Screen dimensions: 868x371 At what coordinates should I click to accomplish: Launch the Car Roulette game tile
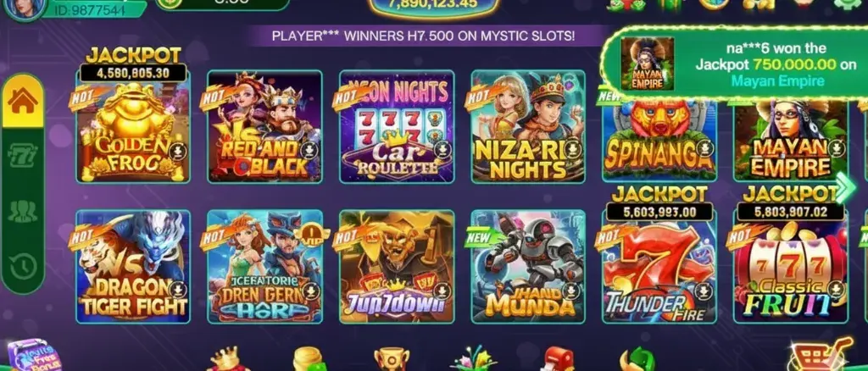[x=397, y=126]
